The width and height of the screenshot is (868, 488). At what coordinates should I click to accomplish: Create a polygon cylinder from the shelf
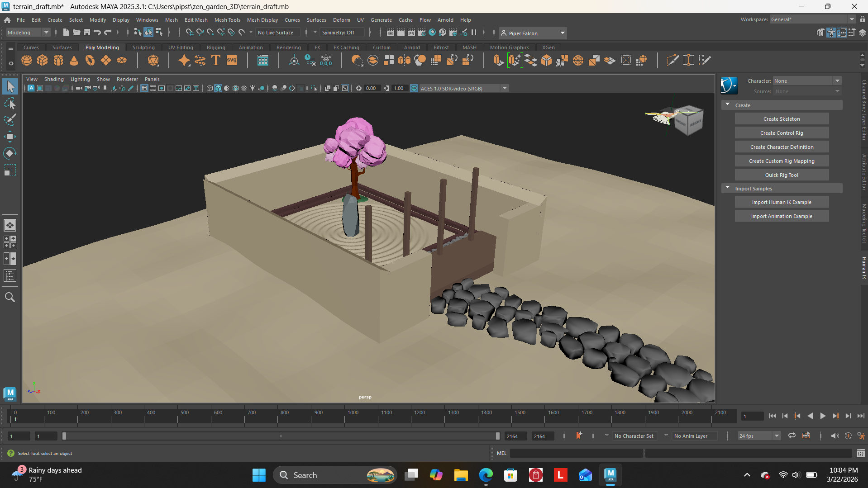[x=58, y=60]
